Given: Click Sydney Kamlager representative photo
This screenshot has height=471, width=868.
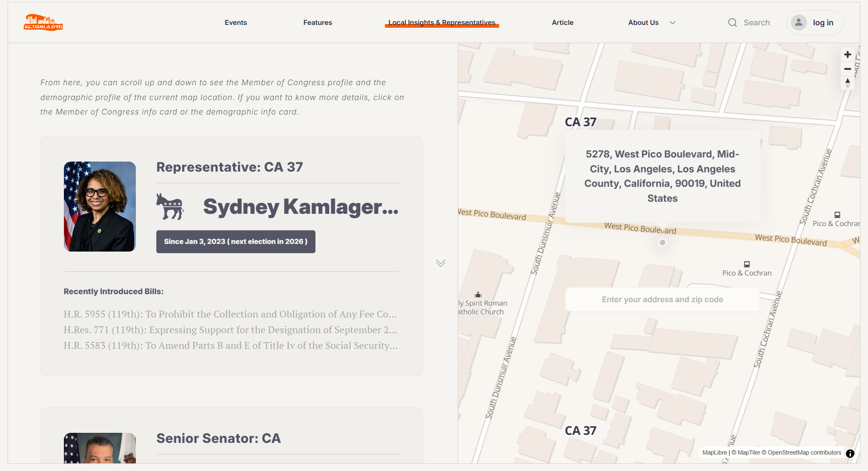Looking at the screenshot, I should coord(100,207).
